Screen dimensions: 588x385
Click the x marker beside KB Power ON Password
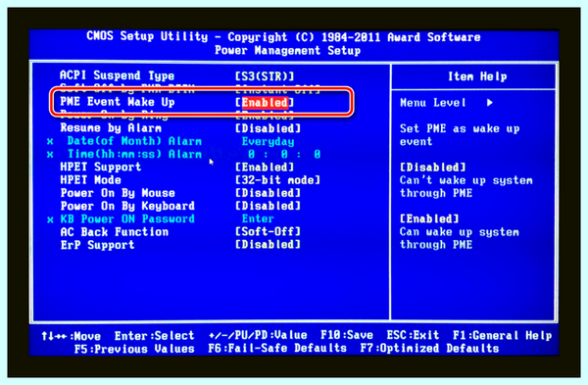point(50,219)
